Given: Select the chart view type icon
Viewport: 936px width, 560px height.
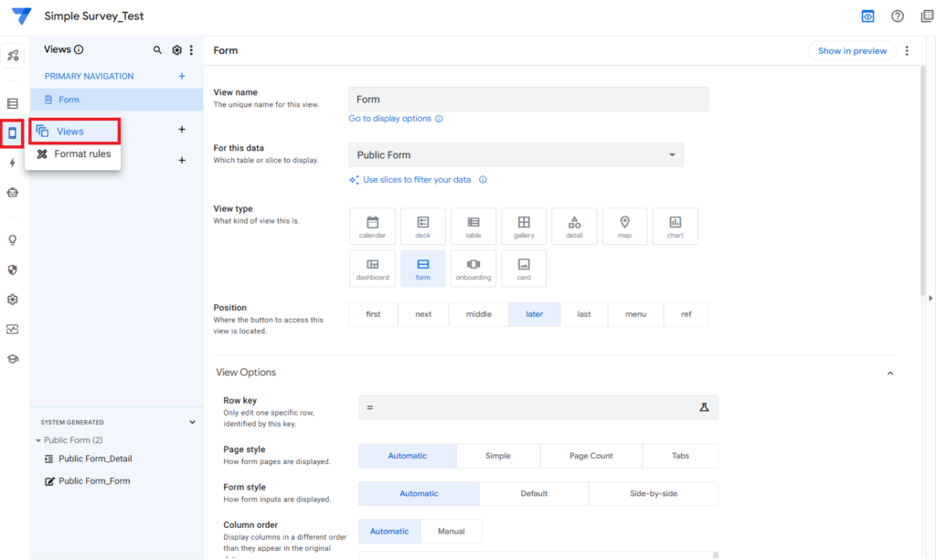Looking at the screenshot, I should point(675,227).
